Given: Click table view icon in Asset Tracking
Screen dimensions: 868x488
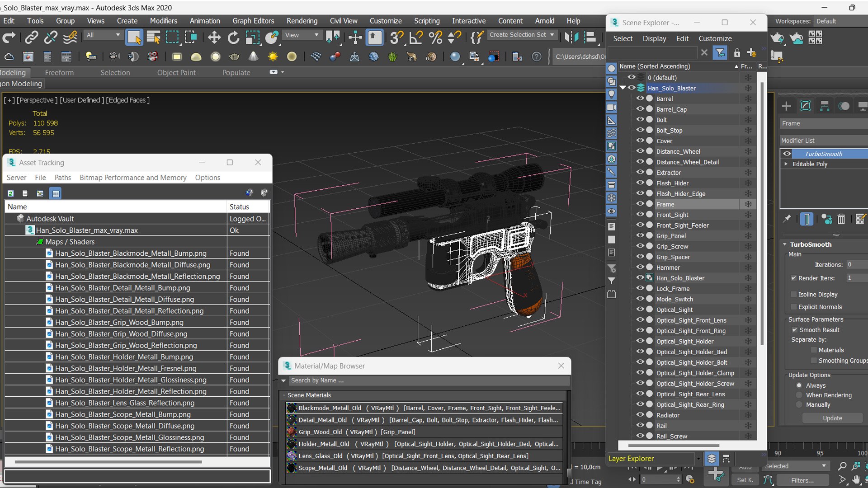Looking at the screenshot, I should (x=56, y=193).
